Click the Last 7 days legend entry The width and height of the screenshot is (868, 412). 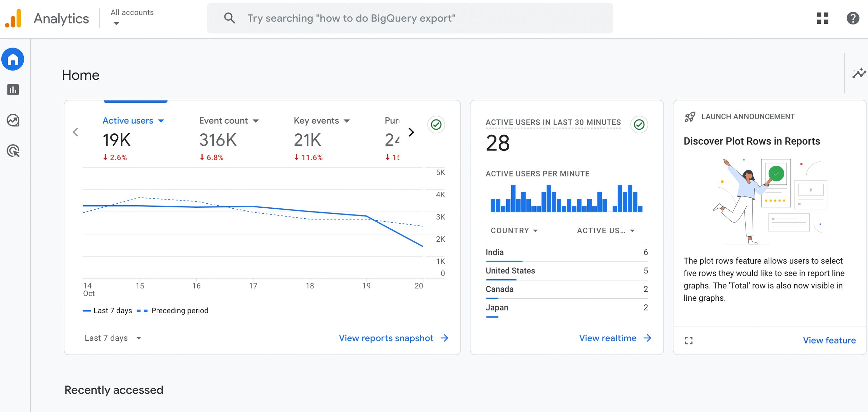pyautogui.click(x=107, y=311)
